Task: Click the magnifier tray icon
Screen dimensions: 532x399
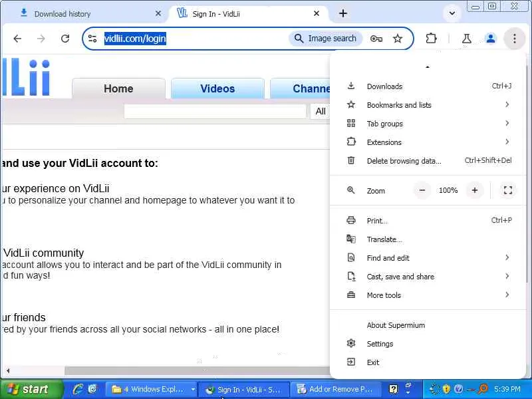Action: [x=483, y=389]
